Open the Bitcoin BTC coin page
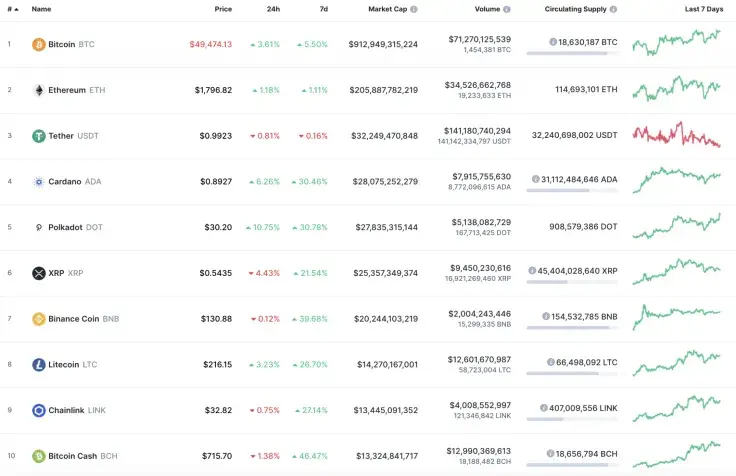 pyautogui.click(x=71, y=44)
